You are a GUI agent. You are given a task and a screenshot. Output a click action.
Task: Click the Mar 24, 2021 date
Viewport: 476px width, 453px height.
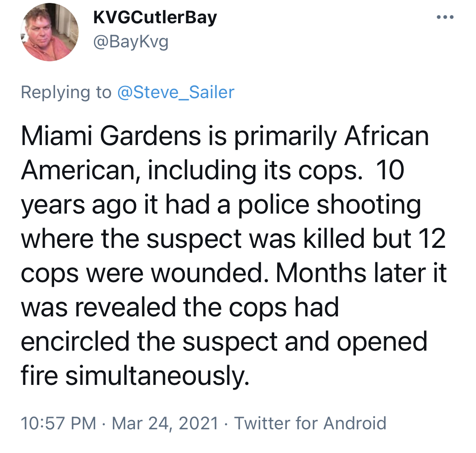[x=165, y=423]
